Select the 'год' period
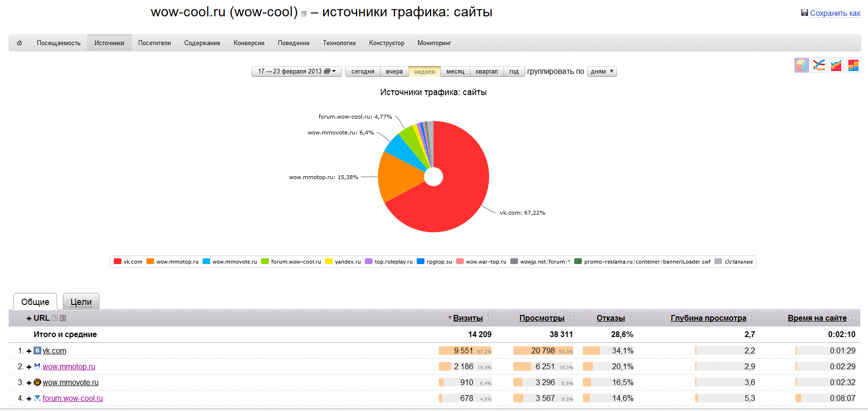Screen dimensions: 868x411 (x=514, y=72)
